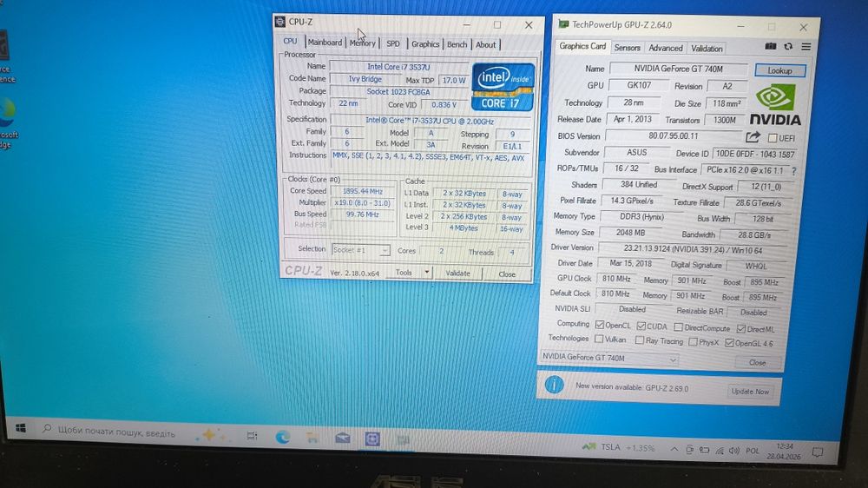Click the Core Speed value 1895.44 MHz
The image size is (868, 488).
(x=363, y=191)
